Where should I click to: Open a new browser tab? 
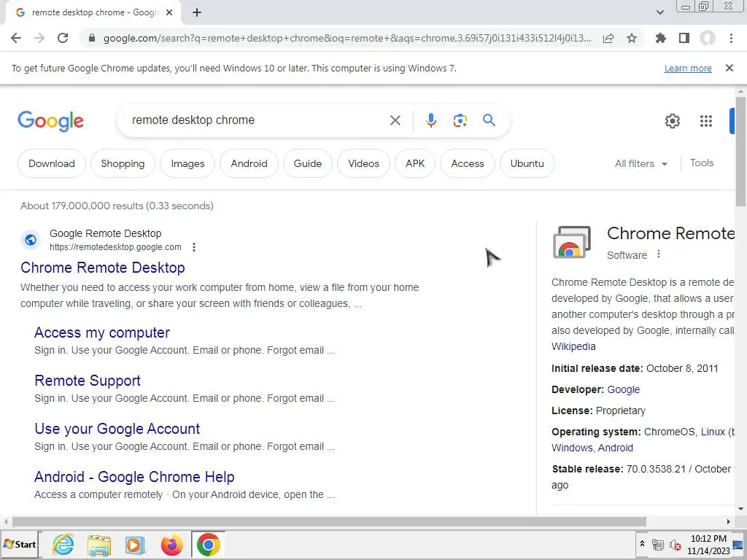coord(197,13)
